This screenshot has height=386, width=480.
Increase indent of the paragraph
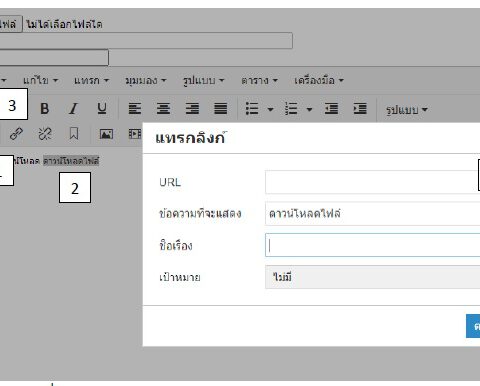(360, 109)
